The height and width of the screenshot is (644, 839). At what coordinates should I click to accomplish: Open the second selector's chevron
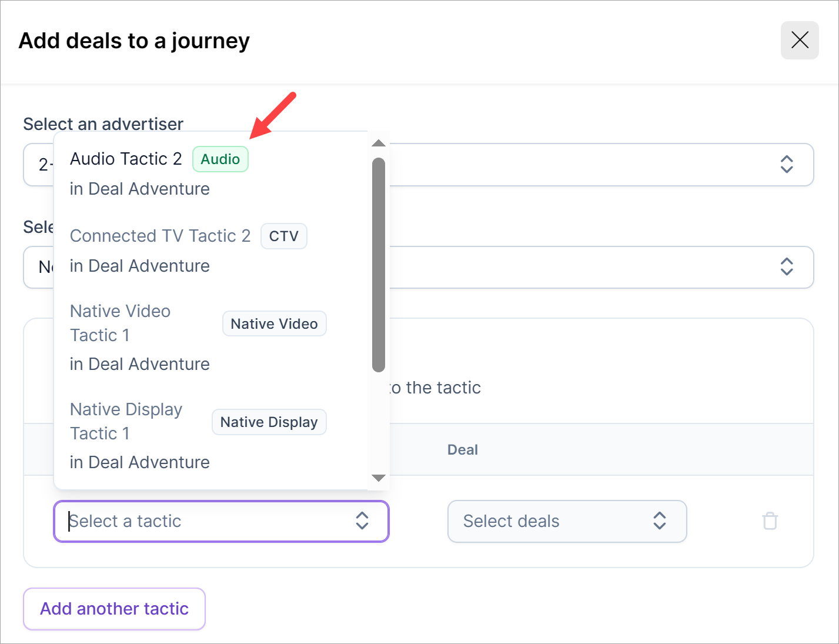pos(786,267)
